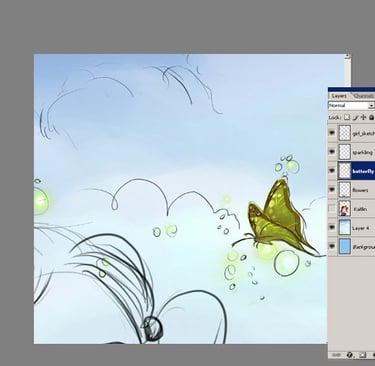Hide the Background layer eye icon
The image size is (375, 366).
[332, 247]
